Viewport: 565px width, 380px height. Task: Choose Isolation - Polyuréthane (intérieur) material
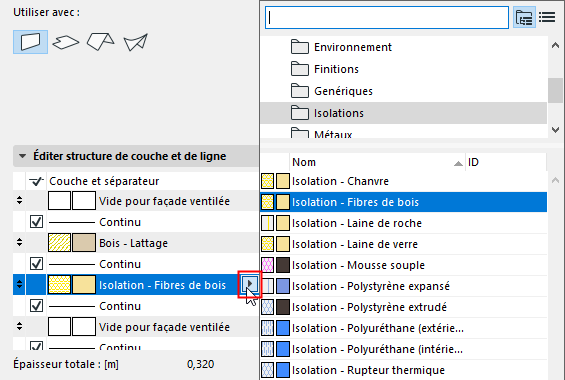pos(404,349)
